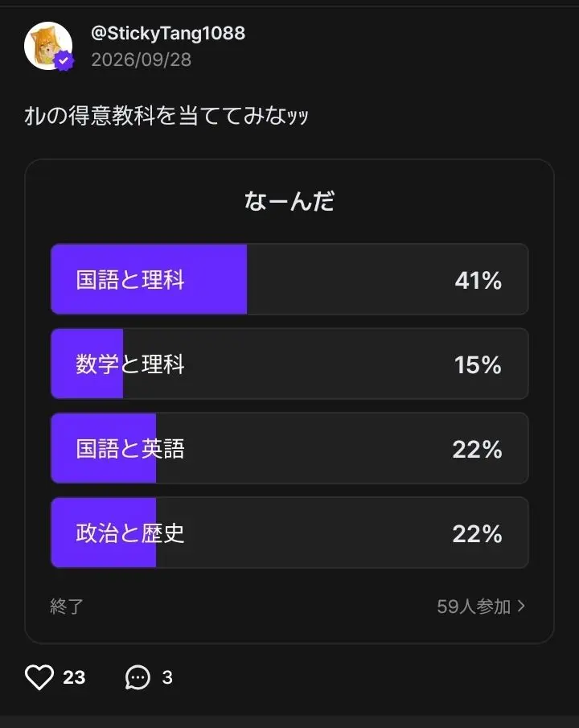Open StickyTang1088's profile avatar

48,46
